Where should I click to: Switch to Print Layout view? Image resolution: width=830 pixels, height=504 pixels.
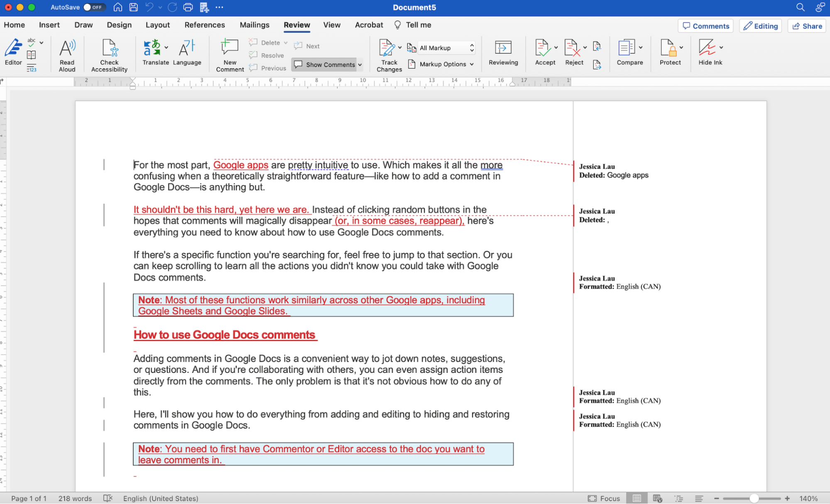click(637, 498)
